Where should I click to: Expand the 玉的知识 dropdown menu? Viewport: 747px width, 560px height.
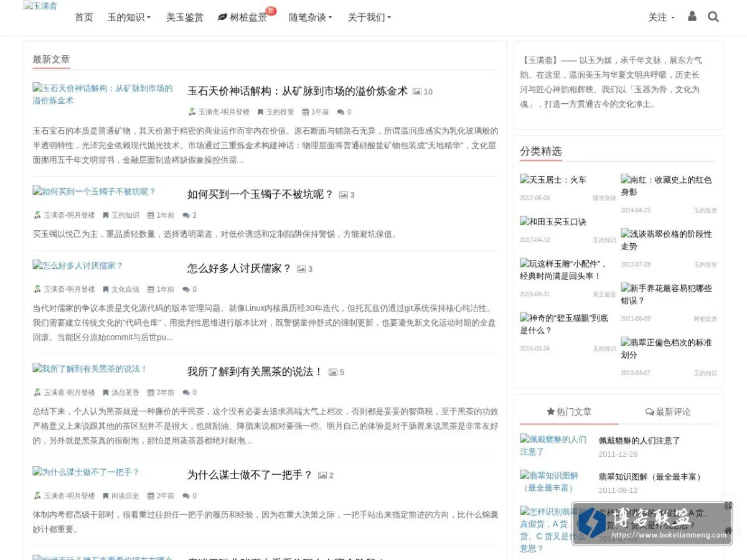coord(129,17)
